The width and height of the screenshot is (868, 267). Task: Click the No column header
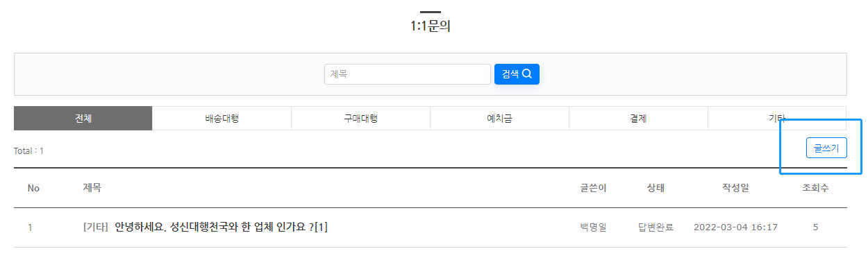33,189
